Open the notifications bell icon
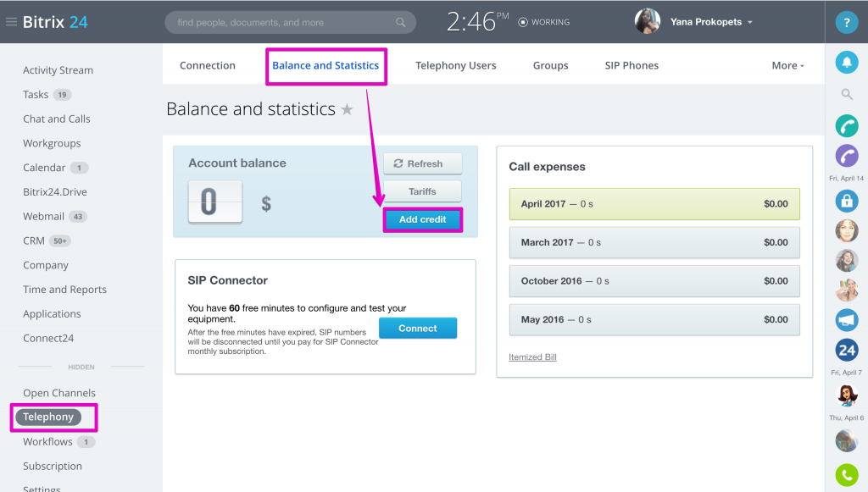Screen dimensions: 868x492 coord(847,63)
